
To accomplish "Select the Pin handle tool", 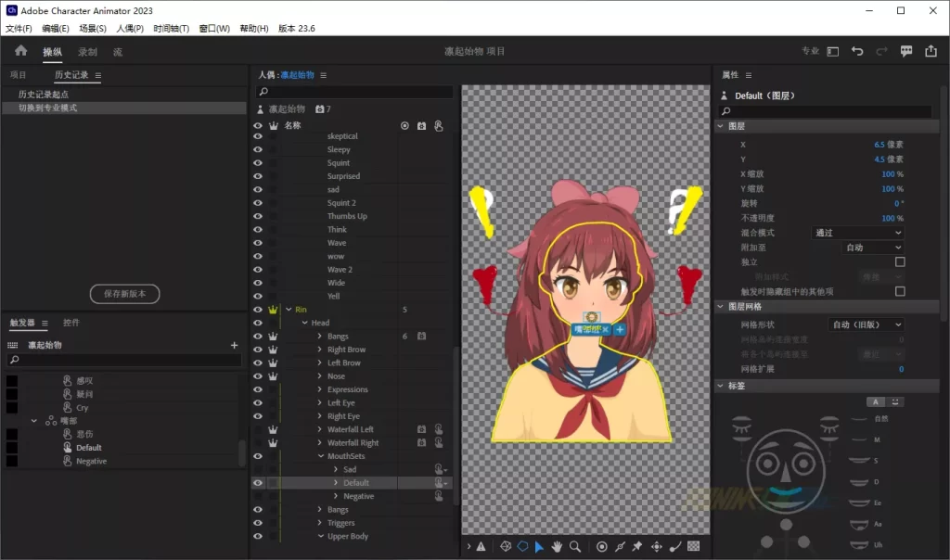I will click(x=638, y=547).
